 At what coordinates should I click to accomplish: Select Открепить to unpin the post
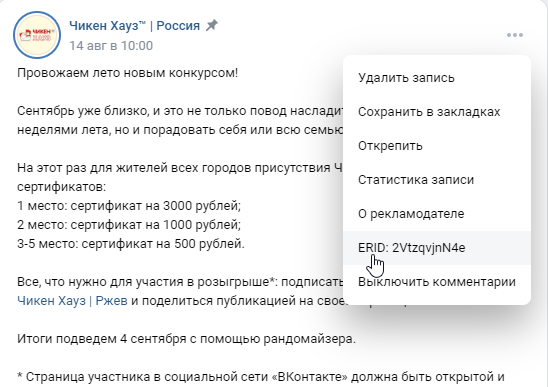(437, 145)
